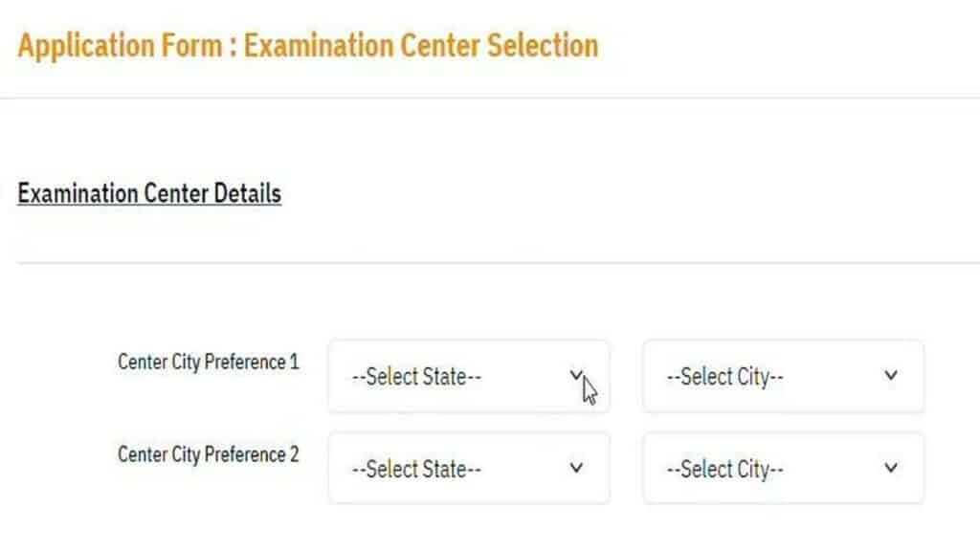The image size is (980, 551).
Task: Expand the second --Select State-- list using its chevron
Action: point(578,468)
